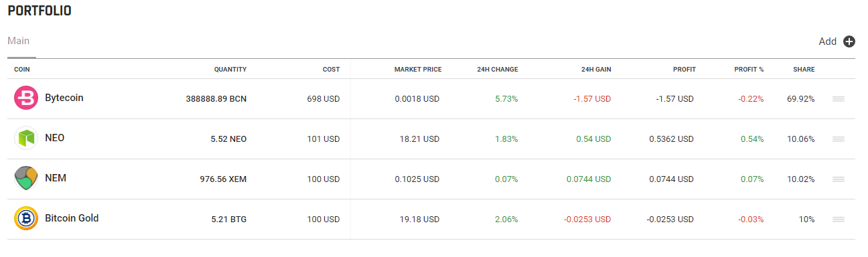
Task: Switch to the Main portfolio tab
Action: coord(18,41)
